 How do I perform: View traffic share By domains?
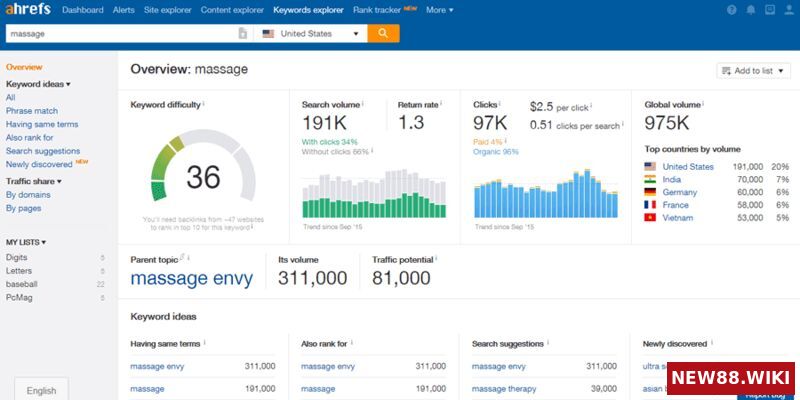pos(28,195)
